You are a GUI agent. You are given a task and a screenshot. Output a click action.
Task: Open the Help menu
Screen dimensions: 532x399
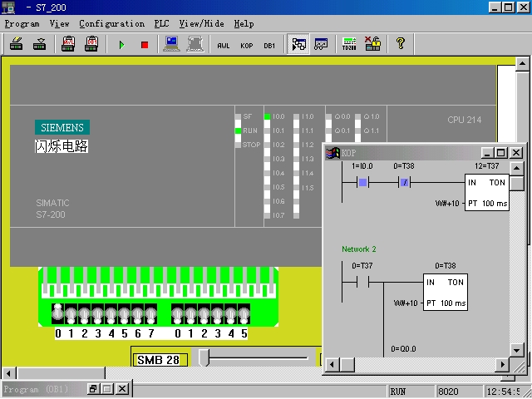click(244, 24)
